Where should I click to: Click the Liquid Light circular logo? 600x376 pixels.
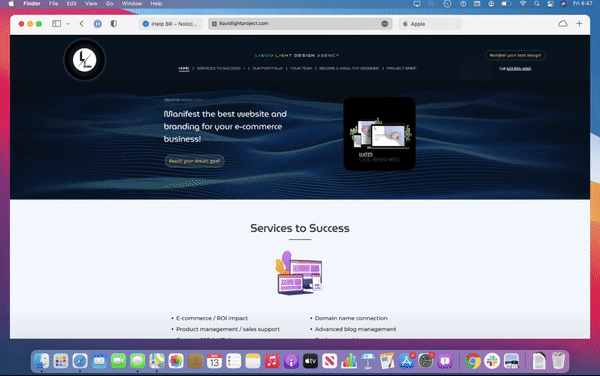click(85, 60)
